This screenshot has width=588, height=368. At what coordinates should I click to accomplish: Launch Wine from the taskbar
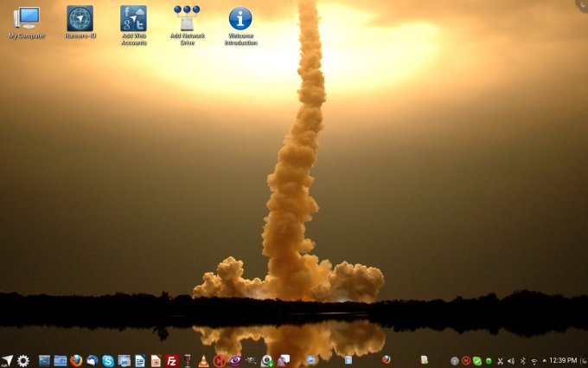coord(188,360)
